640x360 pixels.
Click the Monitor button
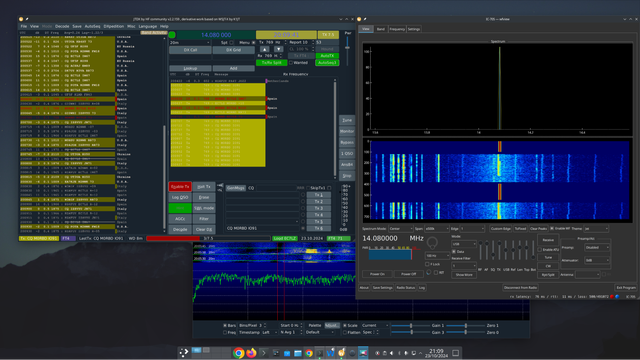coord(347,131)
